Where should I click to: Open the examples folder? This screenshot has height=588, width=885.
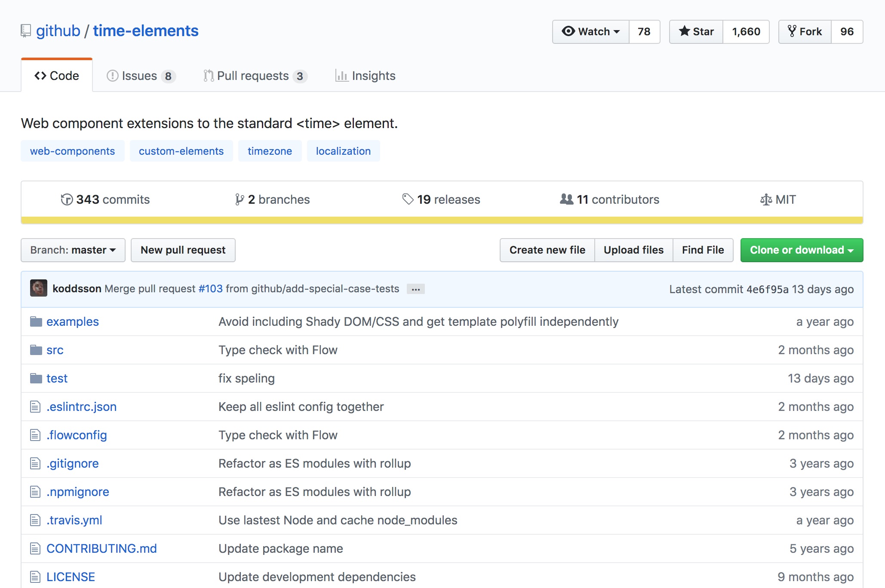[x=73, y=322]
